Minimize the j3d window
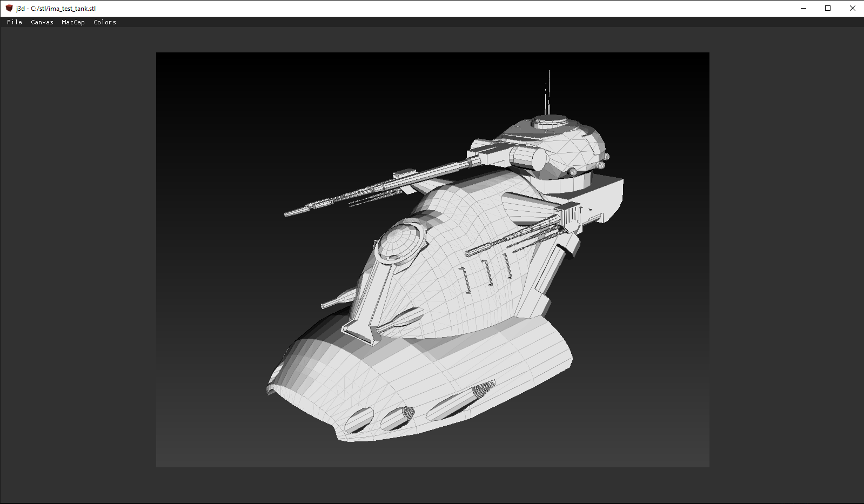This screenshot has height=504, width=864. [x=803, y=8]
